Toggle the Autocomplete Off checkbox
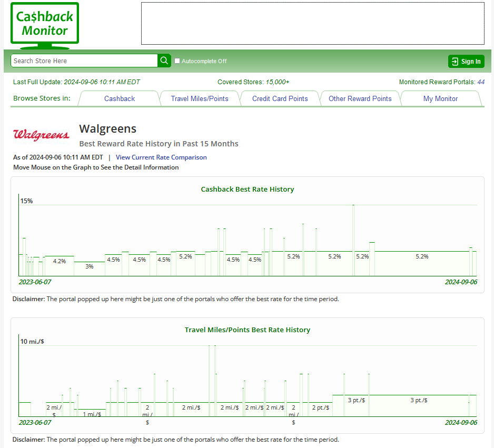The width and height of the screenshot is (494, 448). 177,61
